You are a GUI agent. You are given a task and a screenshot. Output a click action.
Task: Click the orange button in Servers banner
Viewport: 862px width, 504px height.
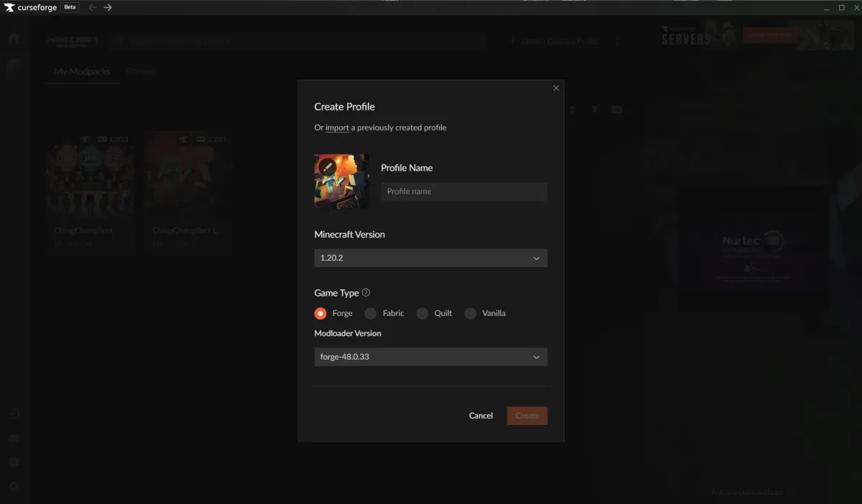[x=770, y=34]
